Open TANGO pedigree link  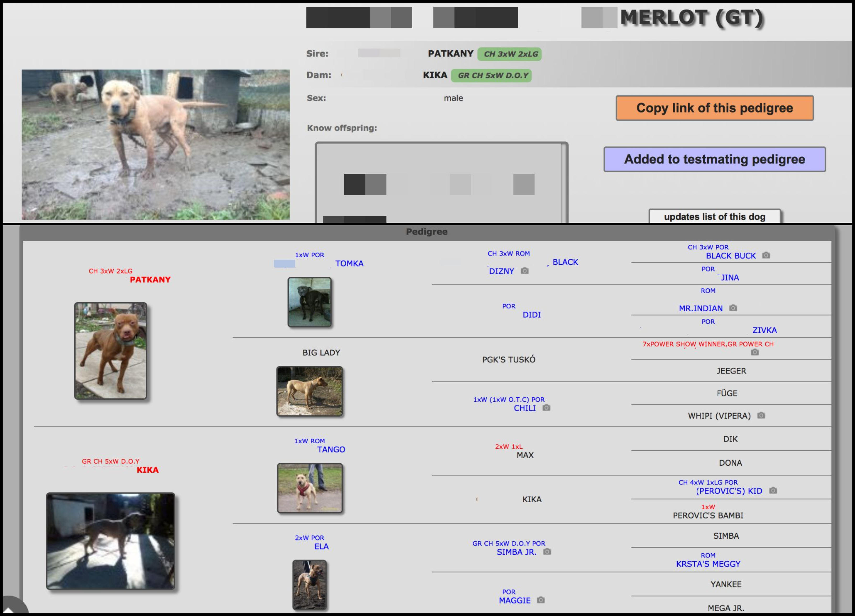coord(331,449)
